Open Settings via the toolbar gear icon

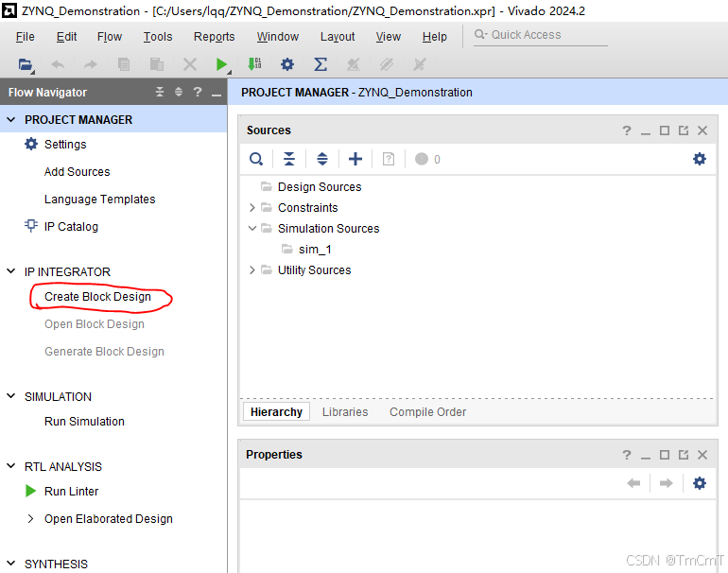(x=287, y=64)
